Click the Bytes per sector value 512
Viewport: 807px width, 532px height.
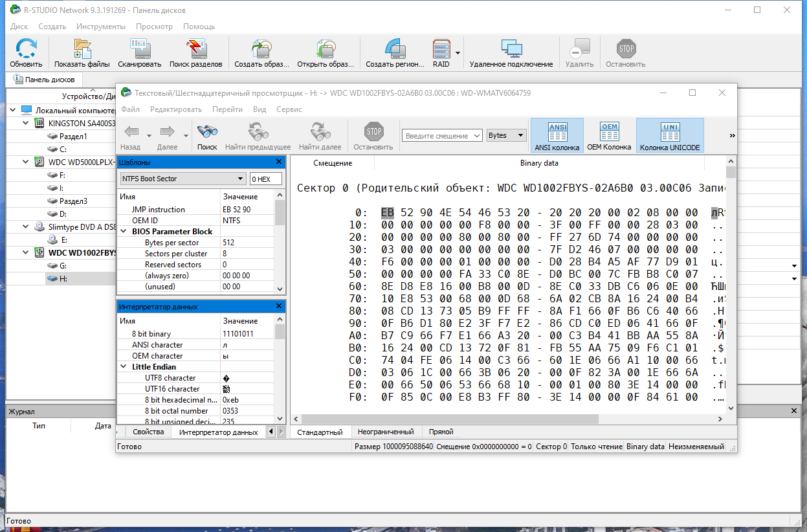click(x=228, y=243)
